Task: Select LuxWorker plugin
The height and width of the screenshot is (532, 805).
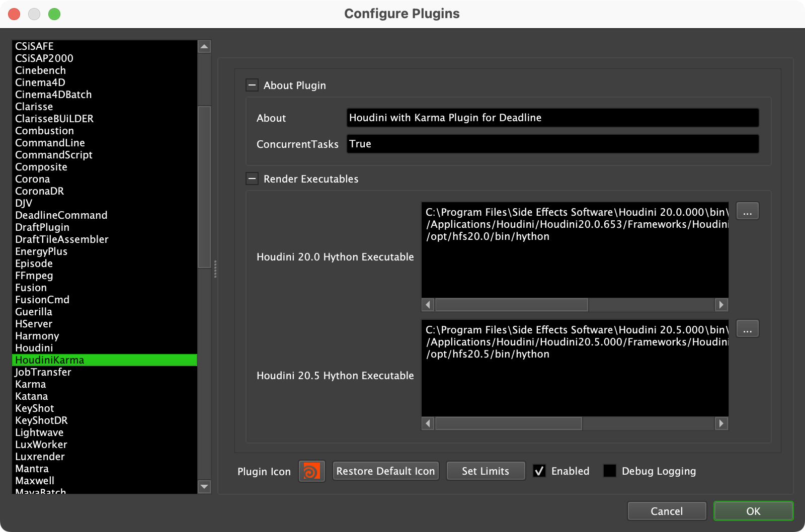Action: [x=105, y=445]
